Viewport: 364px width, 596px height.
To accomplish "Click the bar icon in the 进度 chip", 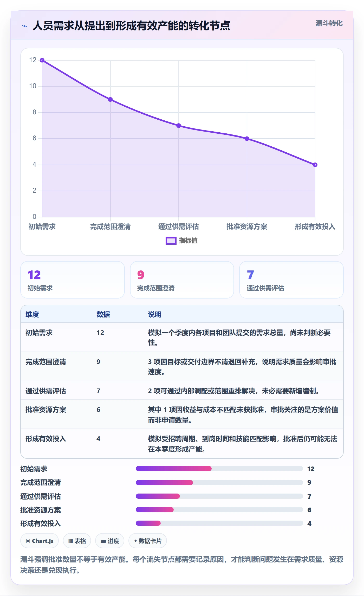I will [x=103, y=541].
